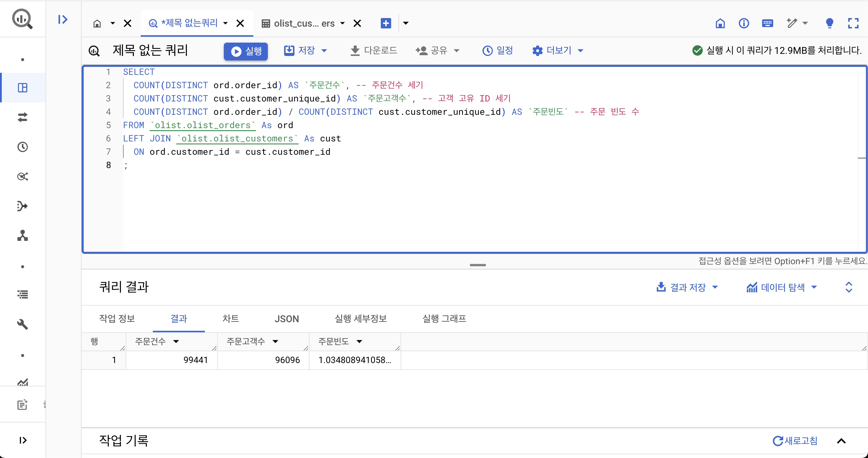Collapse the job history panel chevron

click(841, 441)
